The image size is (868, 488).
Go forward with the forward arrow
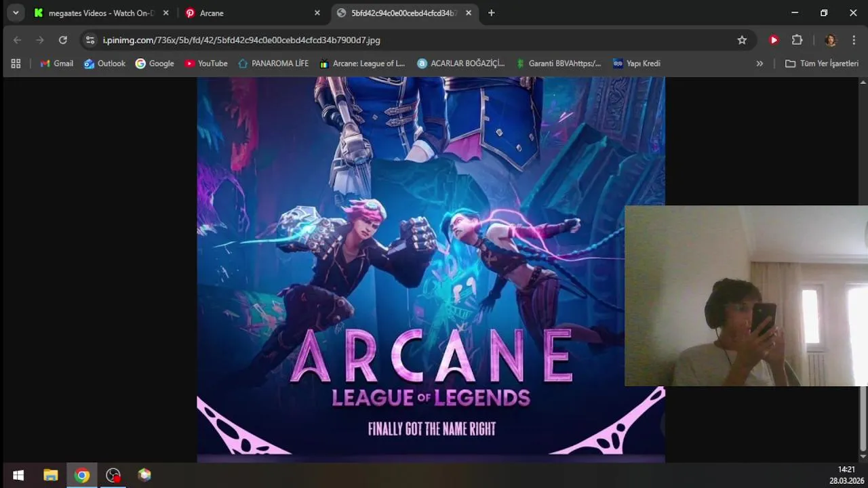point(40,40)
